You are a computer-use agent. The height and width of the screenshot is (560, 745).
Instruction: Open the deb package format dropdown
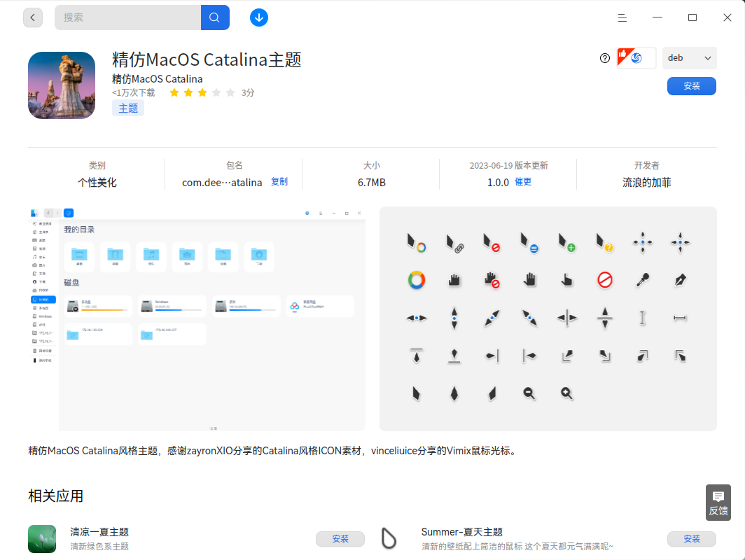690,58
